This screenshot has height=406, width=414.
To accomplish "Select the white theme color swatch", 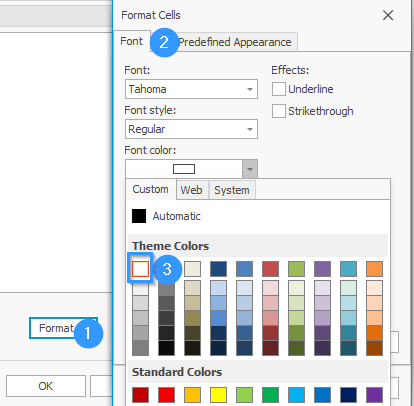I will click(140, 269).
